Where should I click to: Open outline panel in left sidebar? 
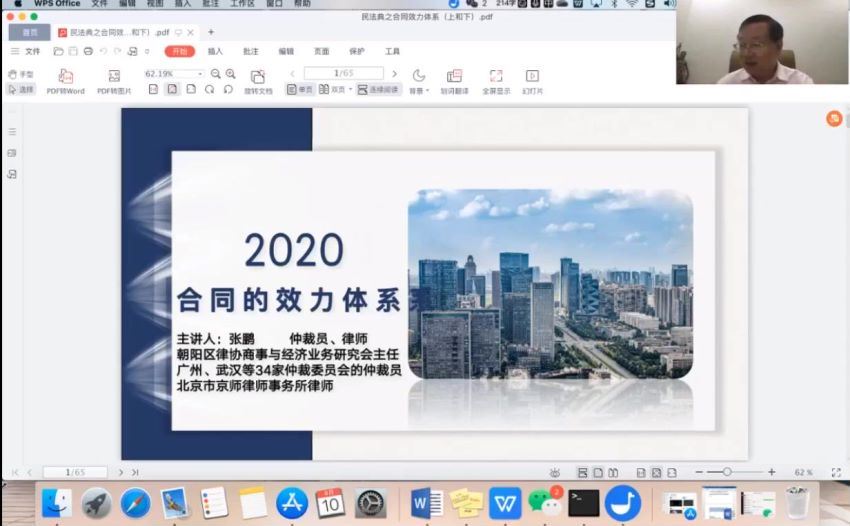12,132
